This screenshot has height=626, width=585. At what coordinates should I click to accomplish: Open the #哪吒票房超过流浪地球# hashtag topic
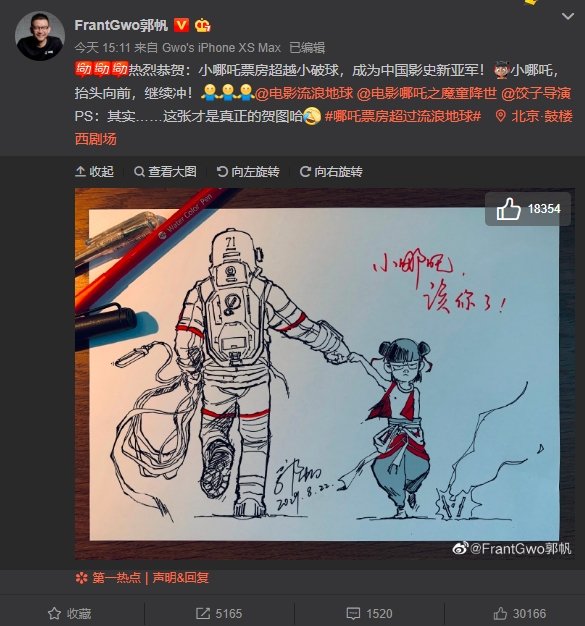pos(403,116)
